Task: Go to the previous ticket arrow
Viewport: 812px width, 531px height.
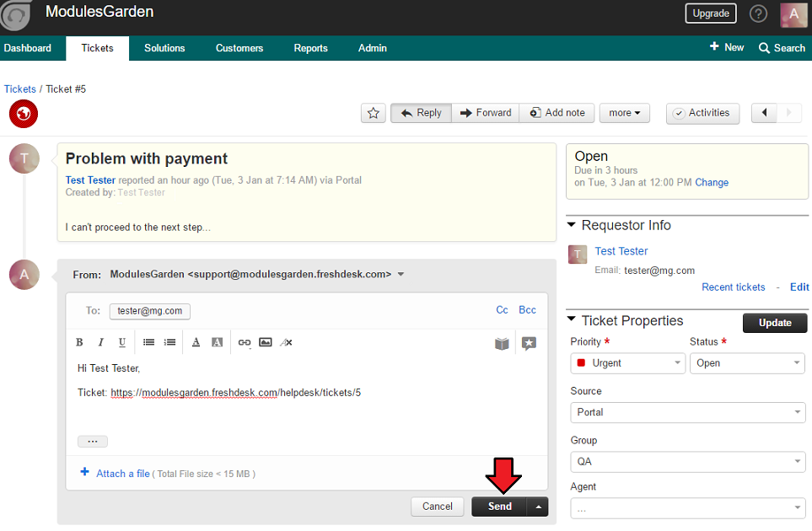Action: click(x=764, y=113)
